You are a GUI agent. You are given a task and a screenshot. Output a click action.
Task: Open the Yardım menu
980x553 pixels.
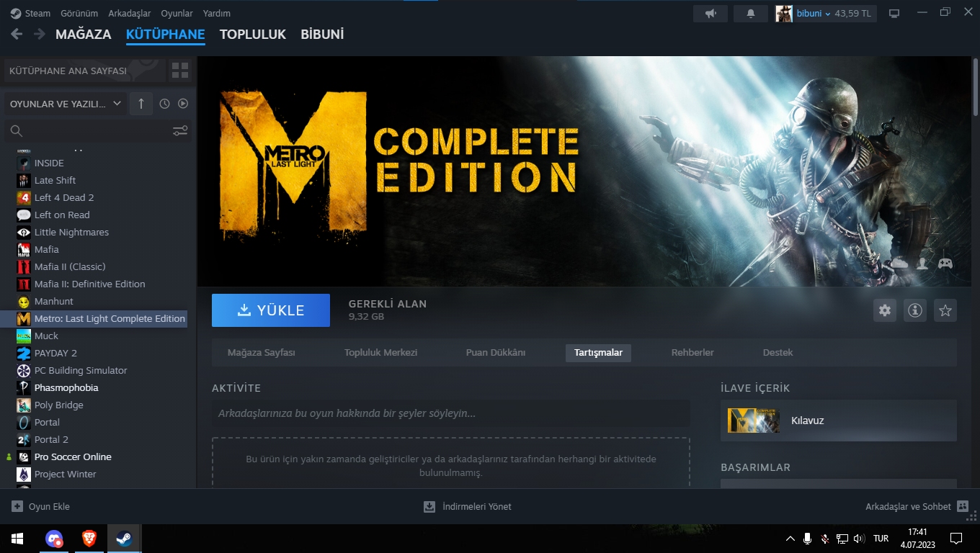click(217, 14)
